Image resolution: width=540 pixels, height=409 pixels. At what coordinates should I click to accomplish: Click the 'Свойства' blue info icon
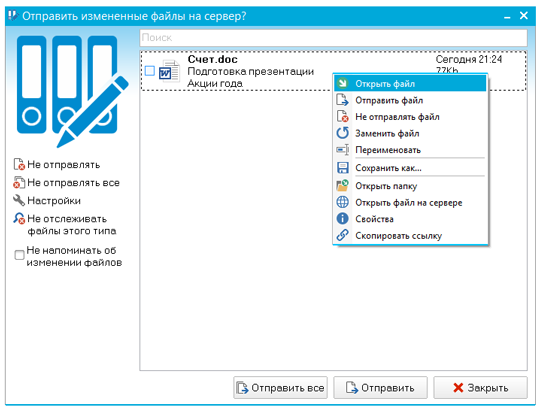coord(342,218)
